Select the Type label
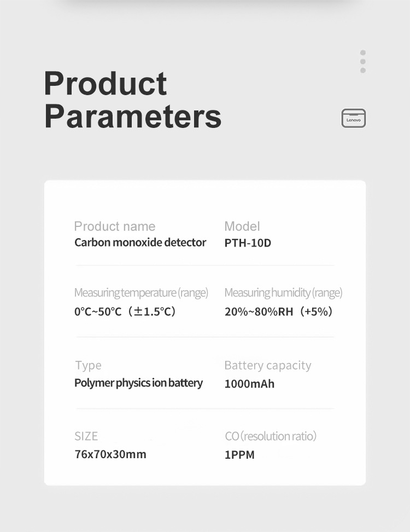 88,365
